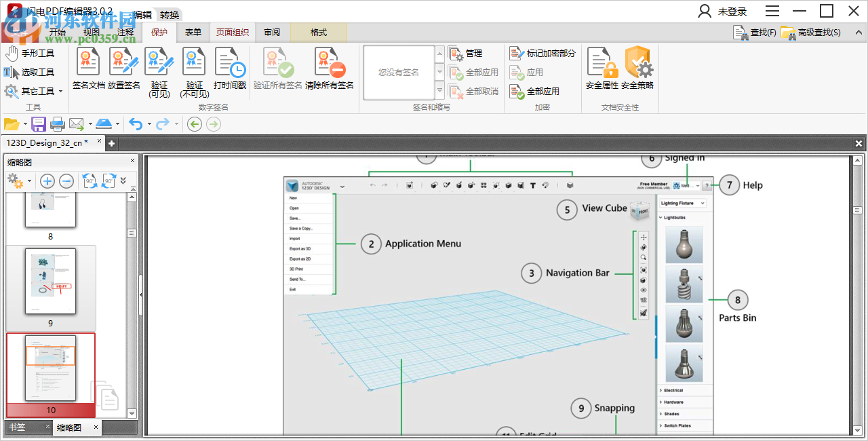Screen dimensions: 868x441
Task: Expand the scanner dropdown arrow
Action: tap(117, 123)
